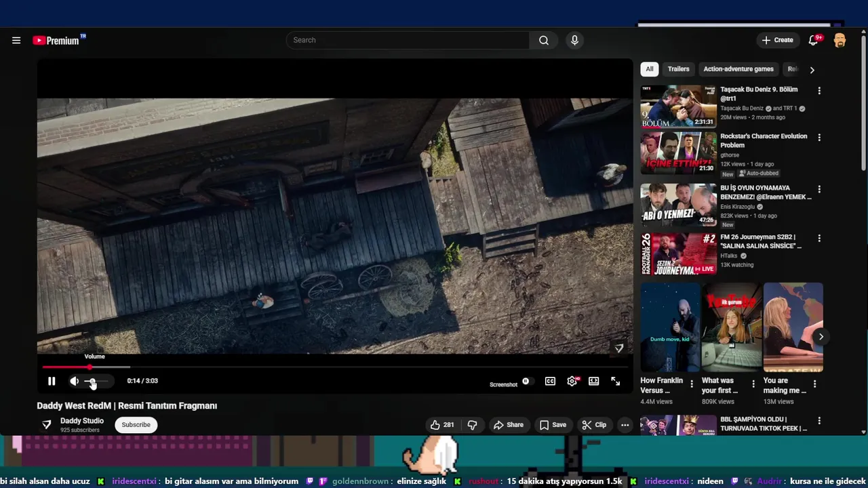Screen dimensions: 868x488
Task: Open more actions menu beside Clip
Action: [625, 425]
